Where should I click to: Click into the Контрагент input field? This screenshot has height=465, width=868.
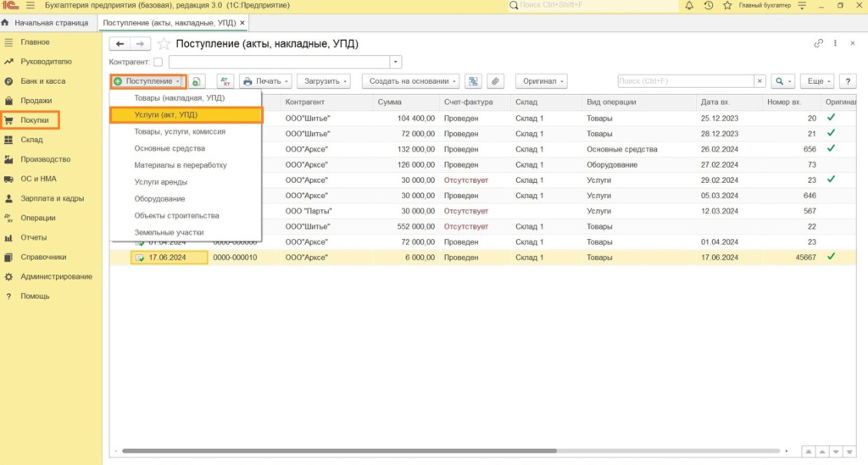(279, 62)
